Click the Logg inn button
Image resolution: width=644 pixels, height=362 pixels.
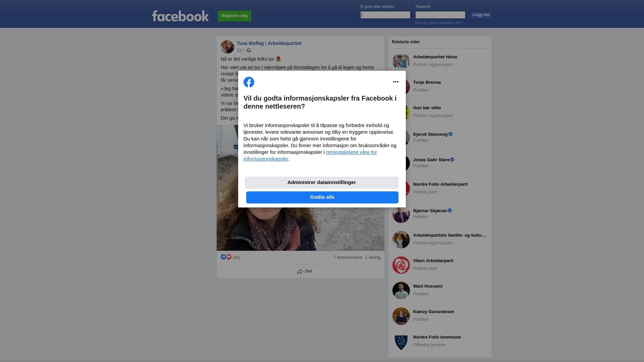[x=481, y=15]
